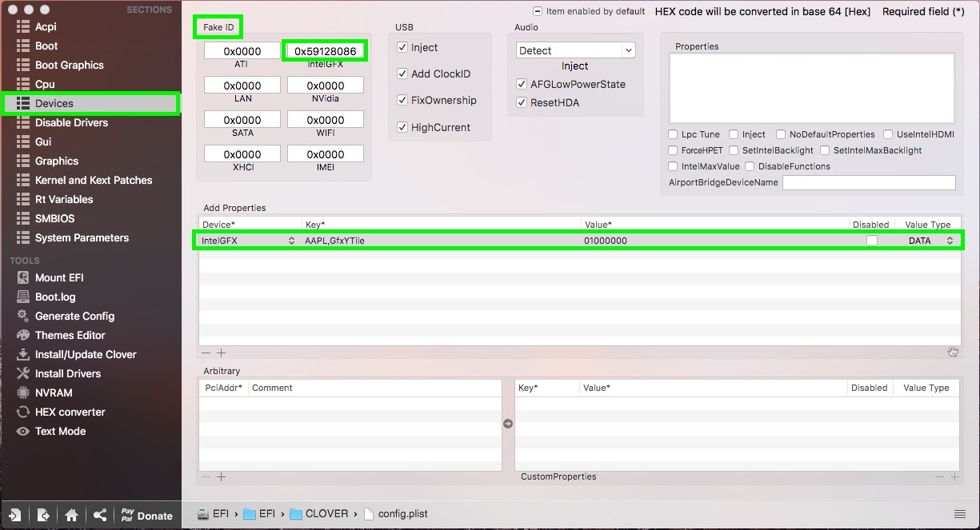Image resolution: width=980 pixels, height=530 pixels.
Task: Click the arrow between Arbitrary tables
Action: 508,424
